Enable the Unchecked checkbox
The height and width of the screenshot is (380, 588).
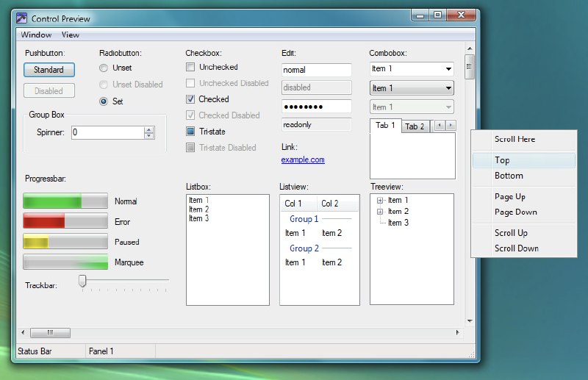tap(190, 68)
